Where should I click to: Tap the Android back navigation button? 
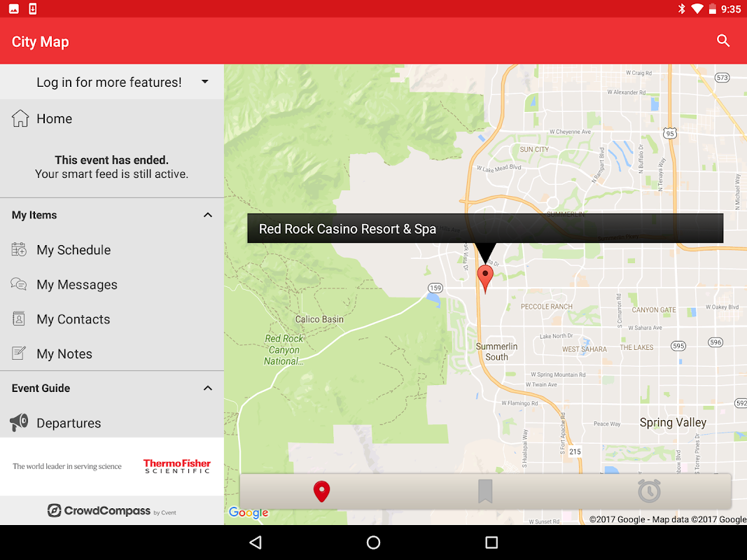click(x=256, y=542)
